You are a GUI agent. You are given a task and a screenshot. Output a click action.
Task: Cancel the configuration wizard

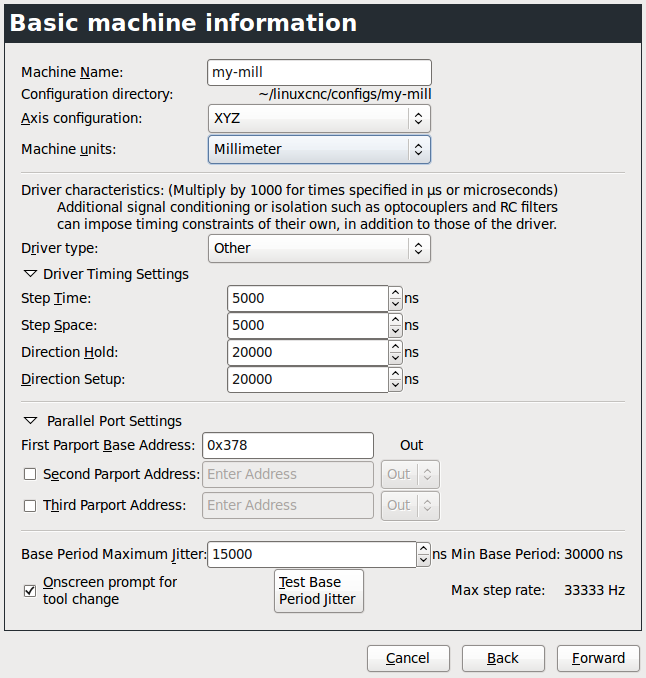point(408,657)
